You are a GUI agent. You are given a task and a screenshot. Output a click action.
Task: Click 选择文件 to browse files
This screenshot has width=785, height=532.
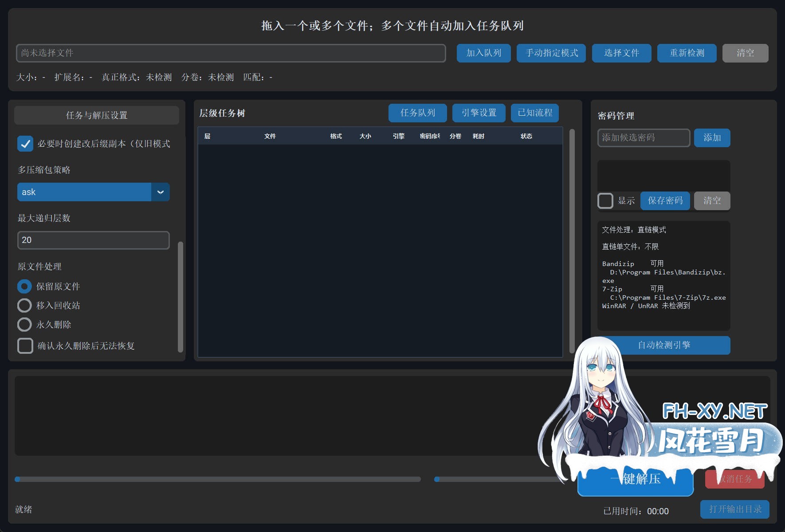point(622,53)
